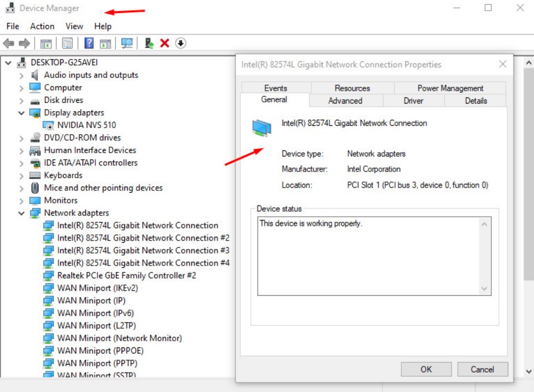This screenshot has height=392, width=534.
Task: Switch to the Advanced tab
Action: click(346, 101)
